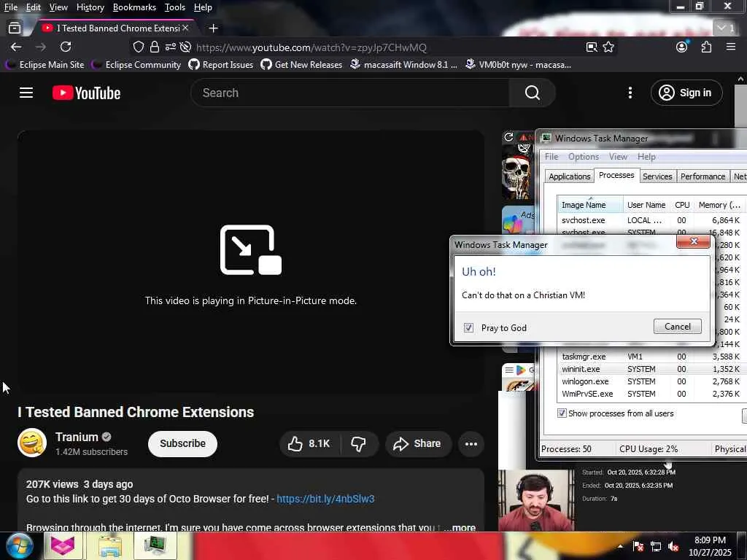The height and width of the screenshot is (560, 747).
Task: Open the tracking protection shield icon
Action: tap(138, 47)
